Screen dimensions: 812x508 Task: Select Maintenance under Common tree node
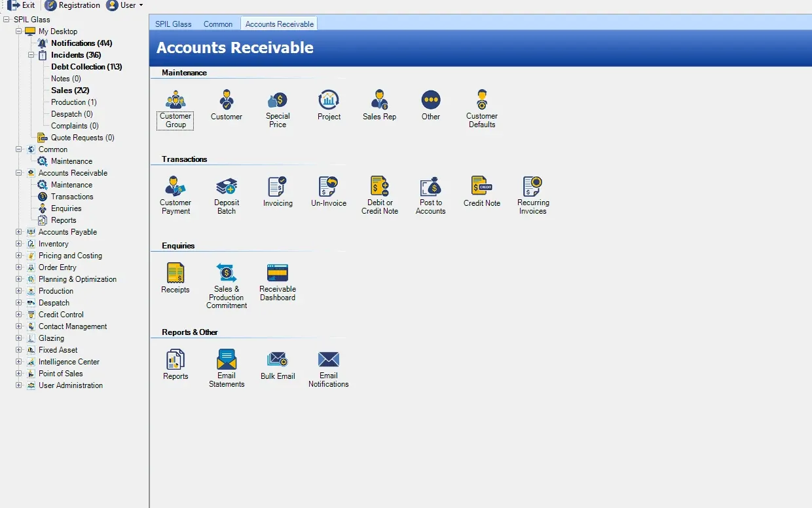71,161
